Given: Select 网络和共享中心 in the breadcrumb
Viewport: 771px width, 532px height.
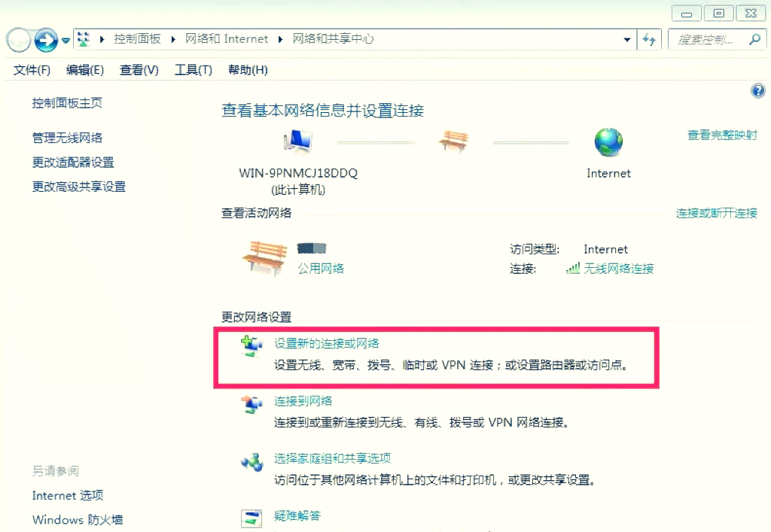Looking at the screenshot, I should pyautogui.click(x=333, y=39).
